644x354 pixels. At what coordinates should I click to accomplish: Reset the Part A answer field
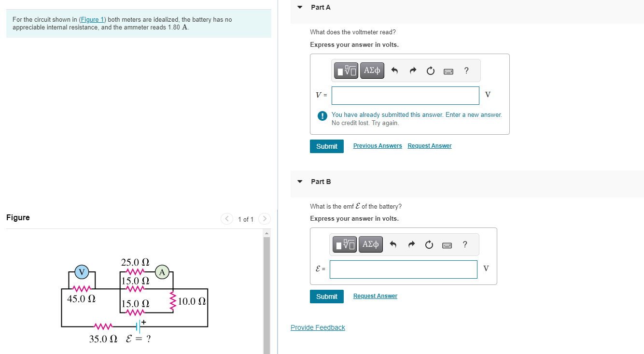(x=430, y=71)
